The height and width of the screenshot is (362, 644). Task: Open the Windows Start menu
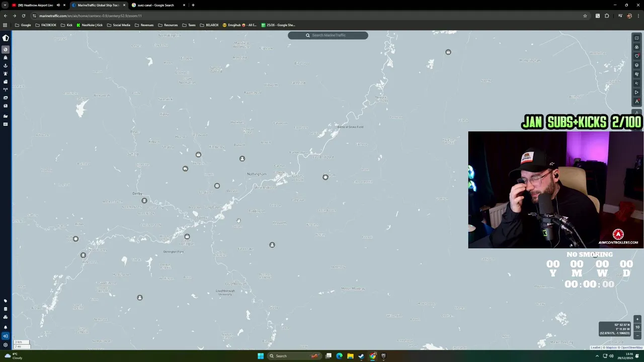coord(261,356)
